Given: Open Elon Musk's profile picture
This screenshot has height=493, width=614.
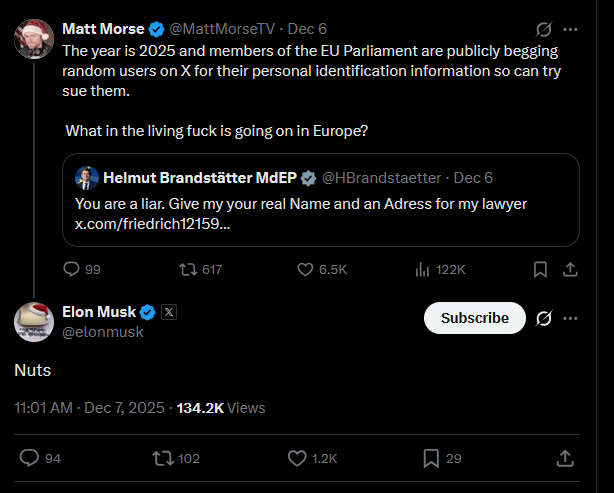Looking at the screenshot, I should tap(34, 321).
